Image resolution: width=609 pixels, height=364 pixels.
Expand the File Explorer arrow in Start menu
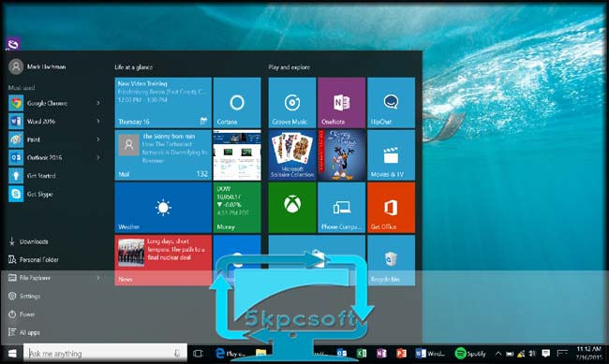(98, 278)
